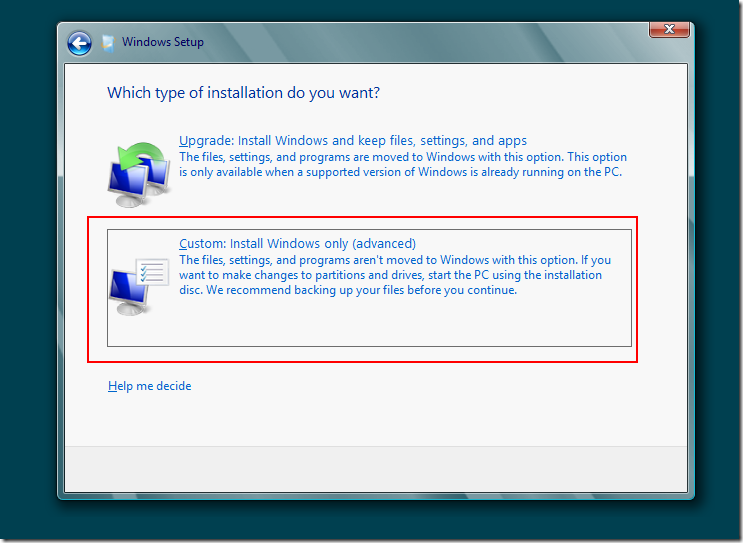Close the Windows Setup window
Image resolution: width=743 pixels, height=543 pixels.
669,29
